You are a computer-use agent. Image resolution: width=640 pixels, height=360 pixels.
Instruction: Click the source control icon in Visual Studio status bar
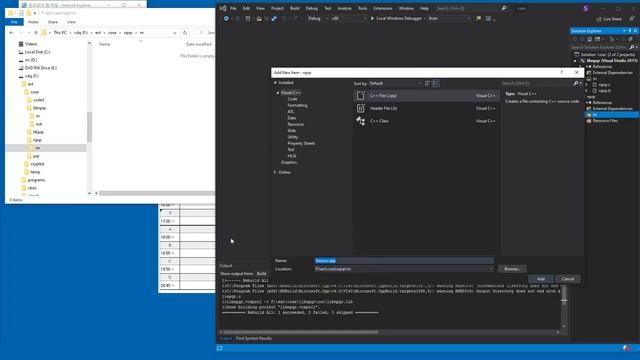pyautogui.click(x=220, y=348)
